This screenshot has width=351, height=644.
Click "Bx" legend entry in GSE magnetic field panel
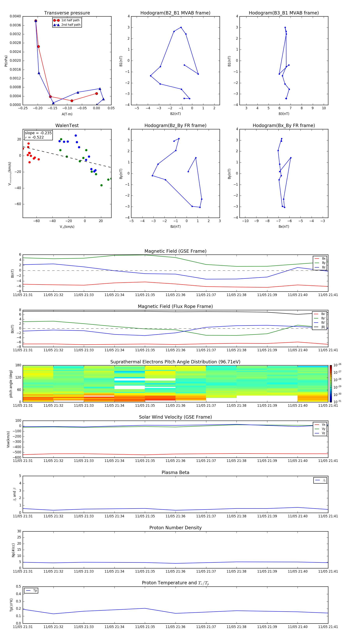320,259
